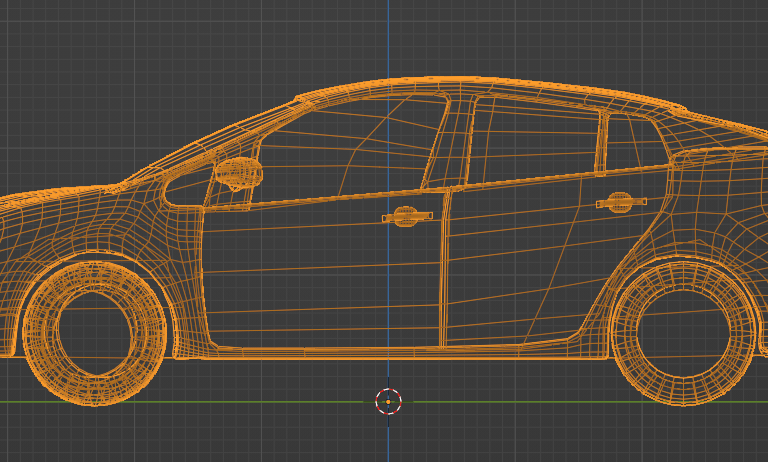The image size is (768, 462).
Task: Click the front door handle
Action: pyautogui.click(x=407, y=216)
